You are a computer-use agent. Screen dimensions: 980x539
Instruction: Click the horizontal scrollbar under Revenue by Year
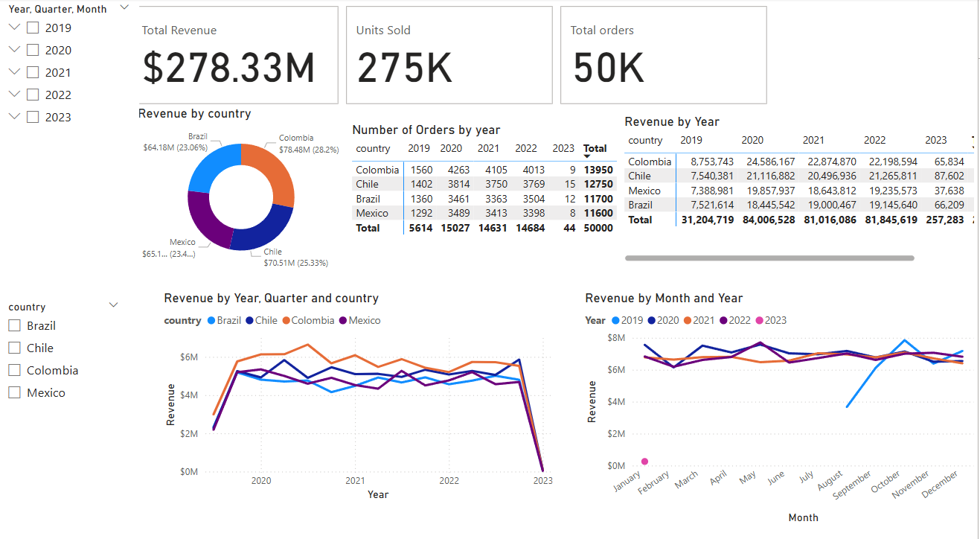[x=770, y=258]
